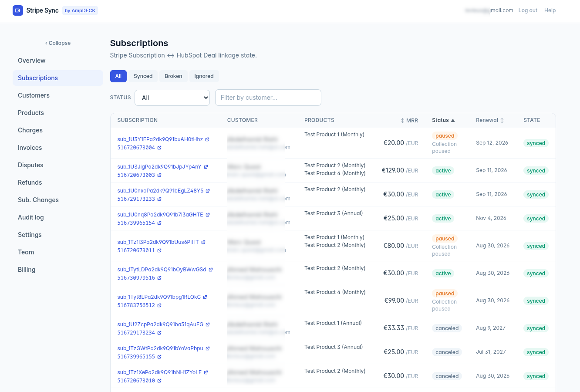Click paused status in €99.00 row

445,294
